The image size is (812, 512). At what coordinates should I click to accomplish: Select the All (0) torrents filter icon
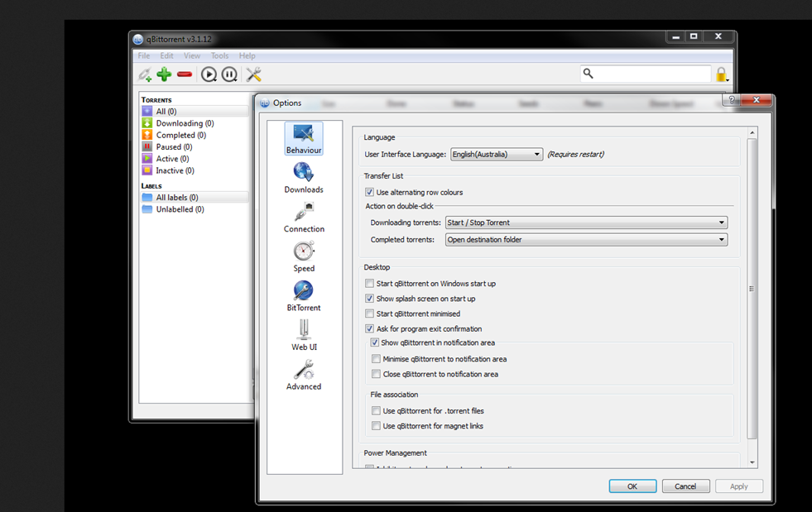click(x=147, y=112)
